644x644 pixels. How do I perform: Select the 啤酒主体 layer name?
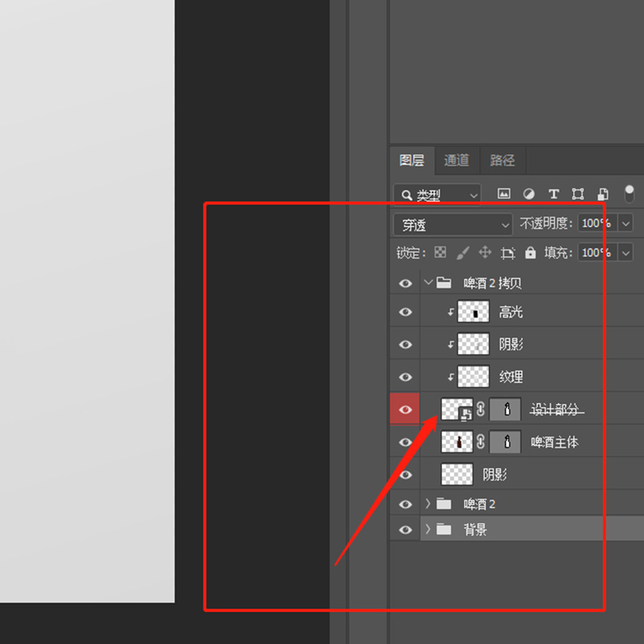coord(555,442)
